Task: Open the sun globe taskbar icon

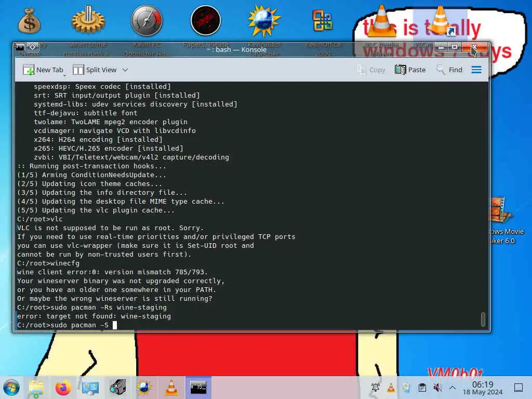Action: 144,388
